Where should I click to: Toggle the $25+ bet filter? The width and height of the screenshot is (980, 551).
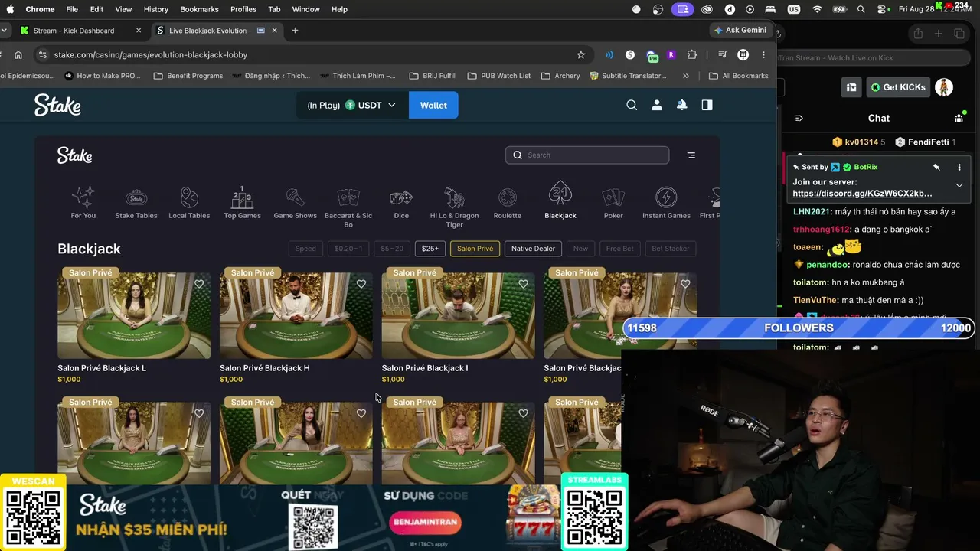(x=430, y=249)
